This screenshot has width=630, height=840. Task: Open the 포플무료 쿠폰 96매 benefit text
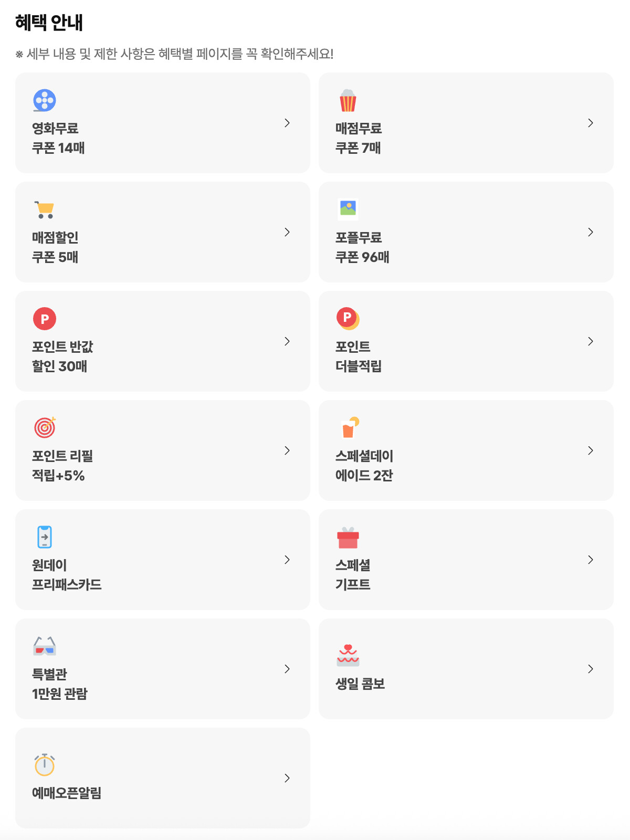362,247
